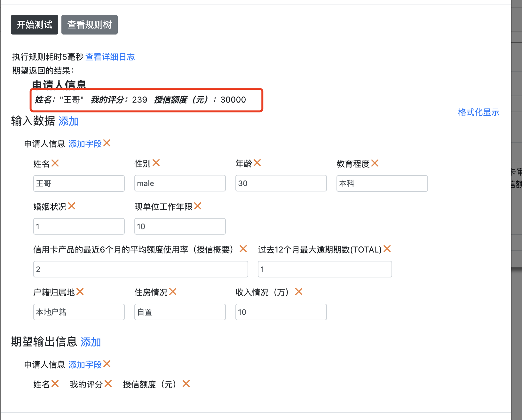522x420 pixels.
Task: Remove the 住房情况 field X icon
Action: [173, 292]
